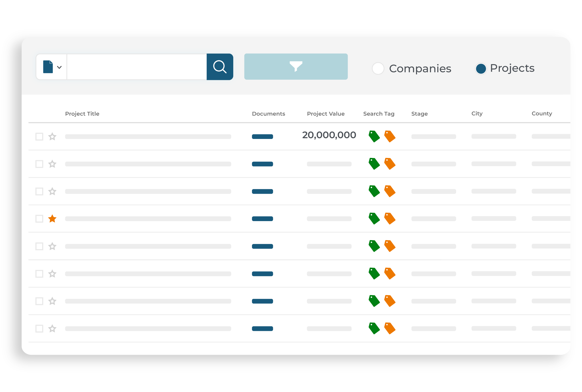Click the orange tag in the last table row
The height and width of the screenshot is (392, 582).
[390, 328]
